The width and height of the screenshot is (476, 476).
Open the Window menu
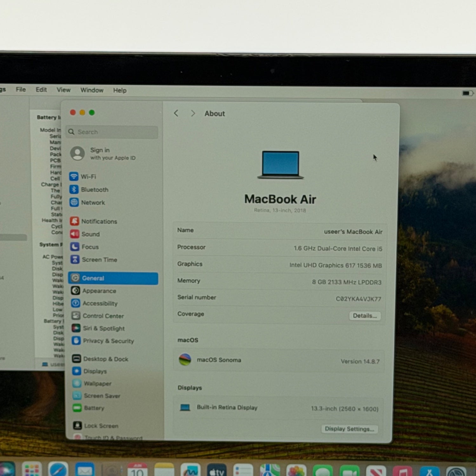point(92,90)
